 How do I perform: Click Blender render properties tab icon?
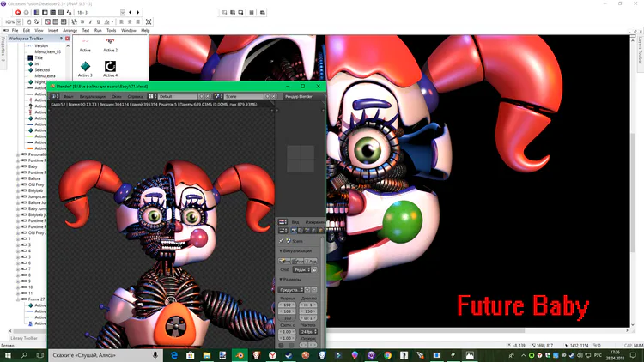[294, 231]
